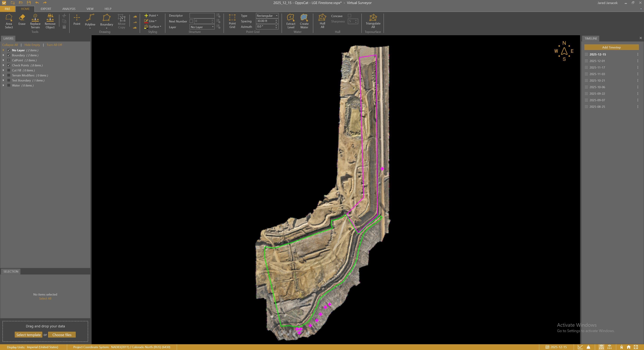Toggle the Cut Fill layer checkbox
The image size is (644, 350).
click(9, 70)
